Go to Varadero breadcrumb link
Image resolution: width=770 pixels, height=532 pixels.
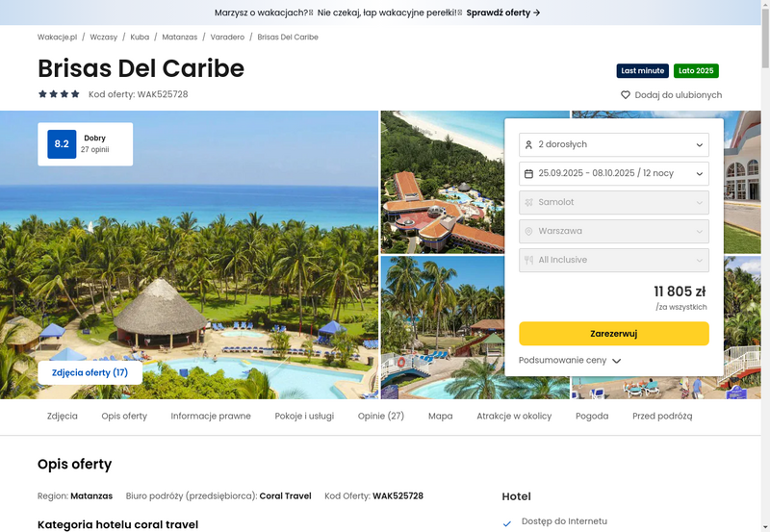coord(227,38)
